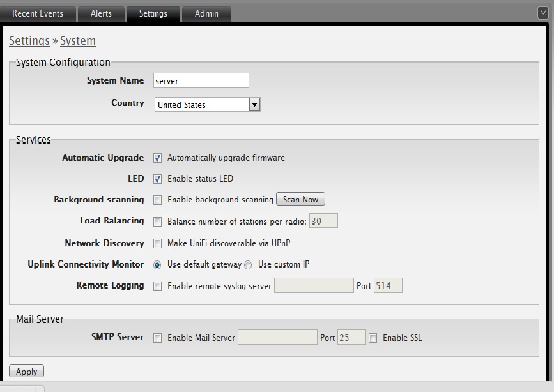Disable the status LED checkbox
Viewport: 554px width, 392px height.
pyautogui.click(x=158, y=179)
